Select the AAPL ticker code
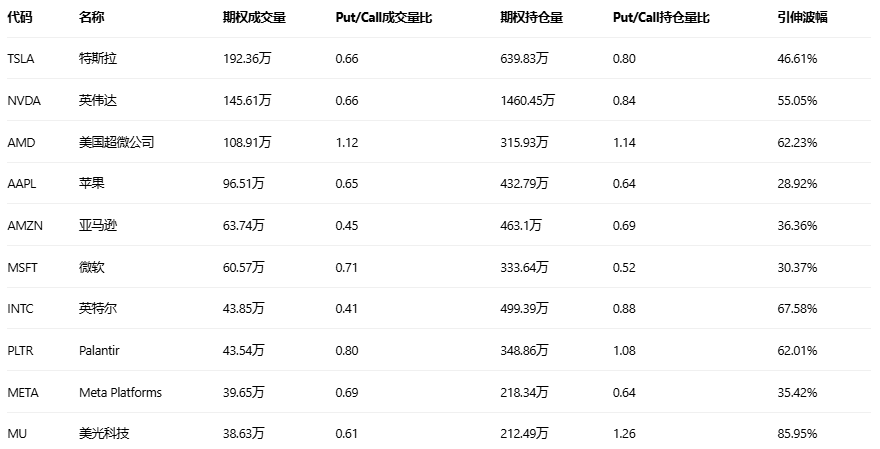The image size is (880, 449). point(21,184)
